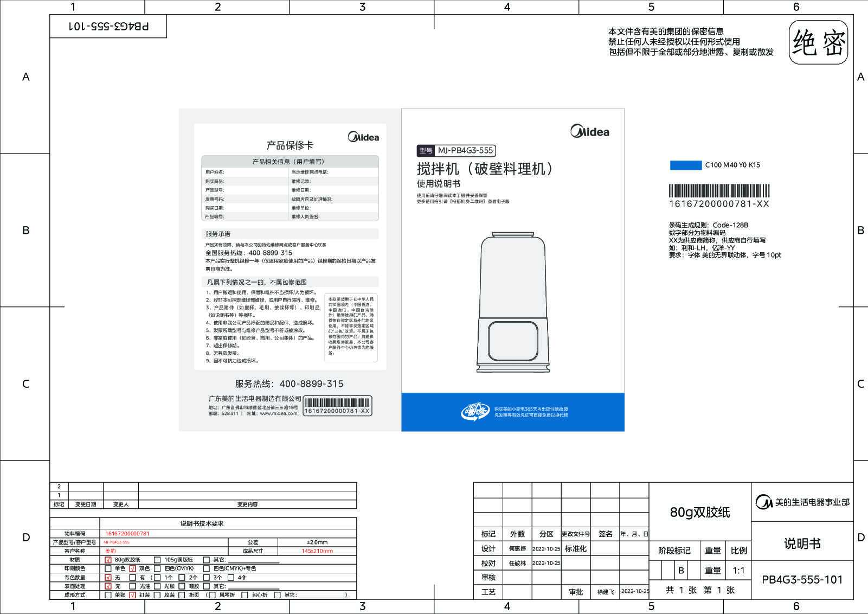The height and width of the screenshot is (614, 868).
Task: Click the 绝密 confidential stamp
Action: pos(819,42)
